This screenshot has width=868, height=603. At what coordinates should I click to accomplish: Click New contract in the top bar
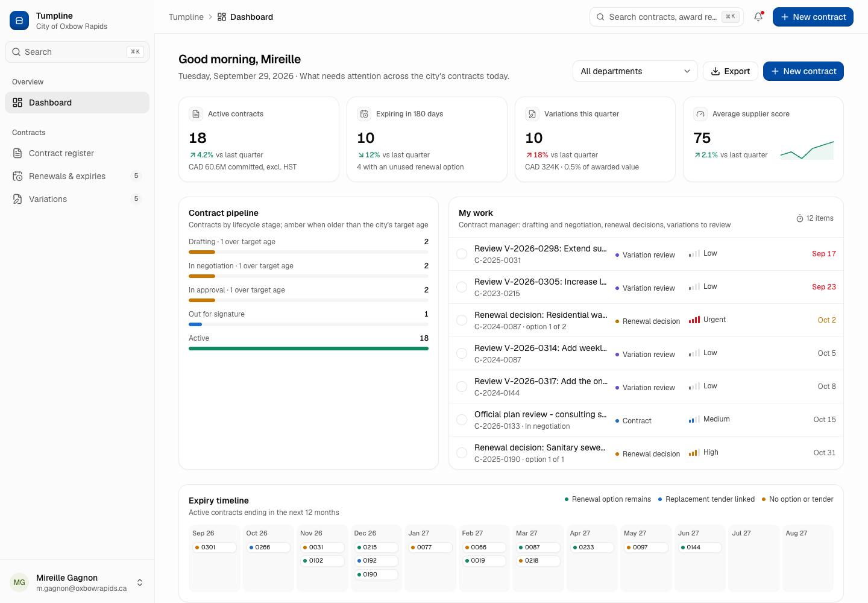click(813, 17)
